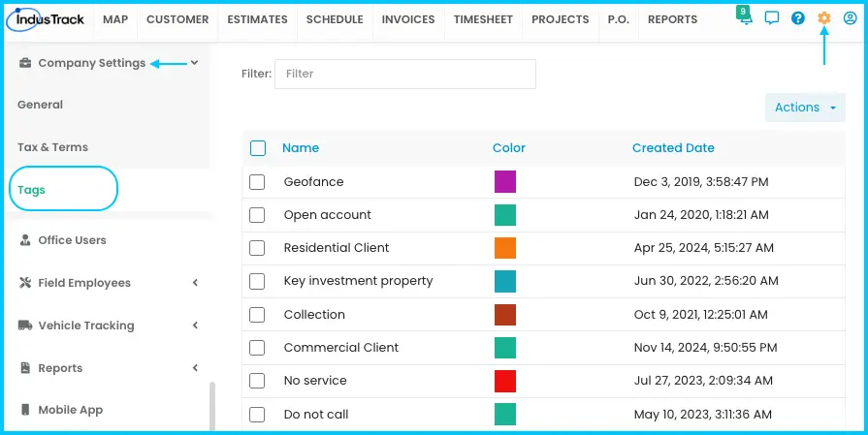Click the green Commercial Client color swatch
Image resolution: width=868 pixels, height=435 pixels.
tap(505, 348)
